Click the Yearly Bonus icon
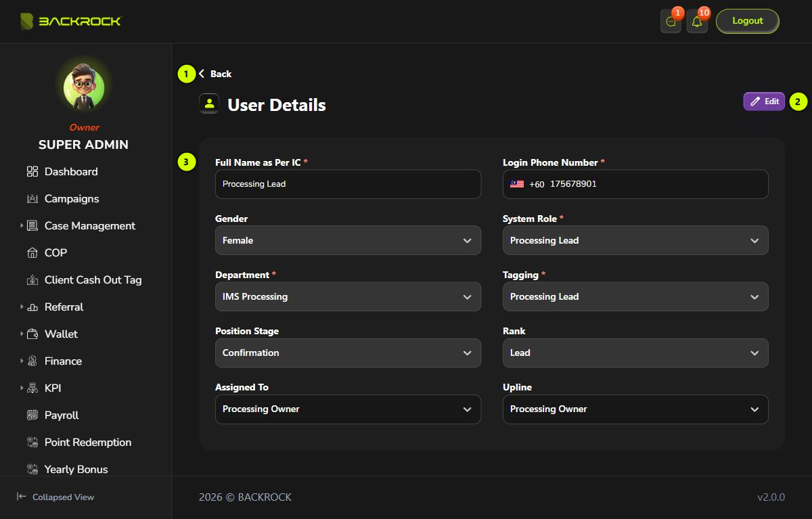This screenshot has height=519, width=812. [x=32, y=470]
